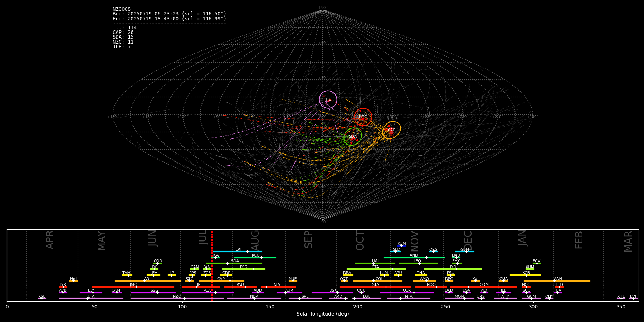Click the TAH shower bar
The height and width of the screenshot is (322, 644).
pos(127,275)
